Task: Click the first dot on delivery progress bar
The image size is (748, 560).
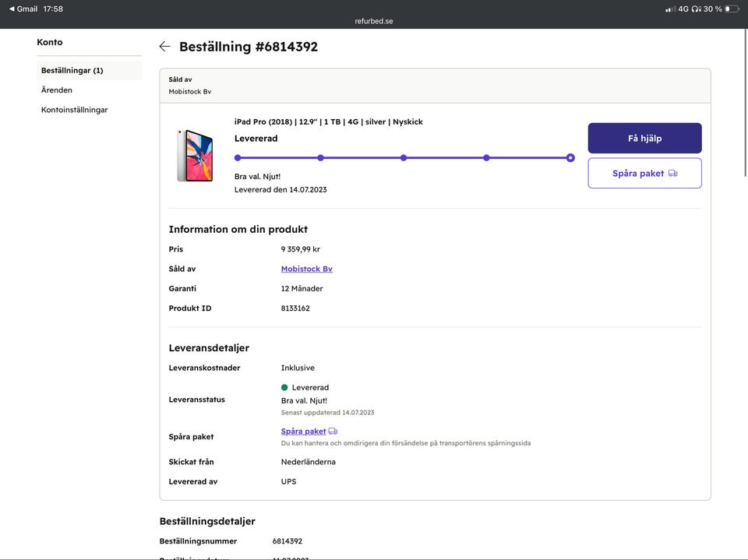Action: [238, 158]
